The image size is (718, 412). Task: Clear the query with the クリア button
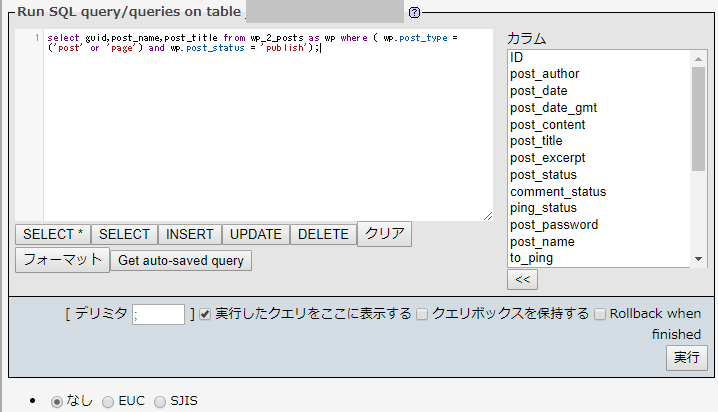click(x=385, y=234)
